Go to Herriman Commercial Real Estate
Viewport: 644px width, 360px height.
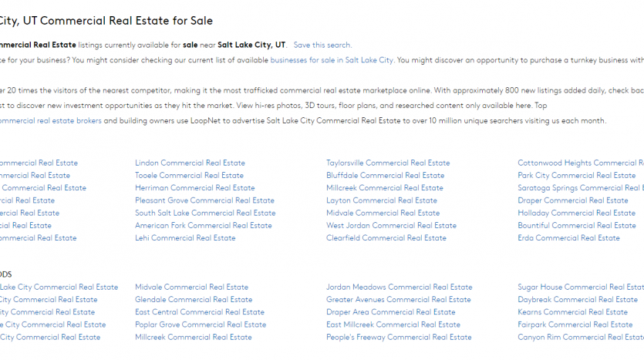(x=194, y=188)
